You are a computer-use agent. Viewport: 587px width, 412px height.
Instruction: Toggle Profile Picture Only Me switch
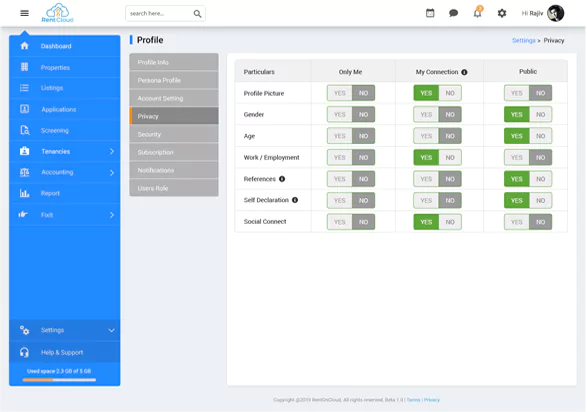(x=351, y=93)
